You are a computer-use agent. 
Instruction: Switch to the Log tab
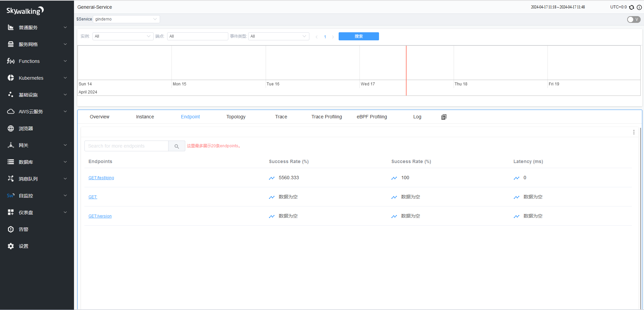pos(417,117)
